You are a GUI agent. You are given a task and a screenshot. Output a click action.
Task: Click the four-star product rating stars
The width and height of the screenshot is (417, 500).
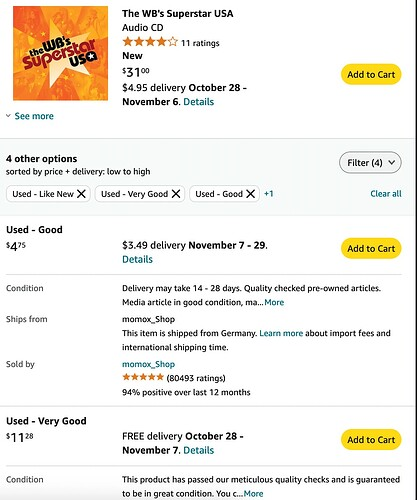150,42
